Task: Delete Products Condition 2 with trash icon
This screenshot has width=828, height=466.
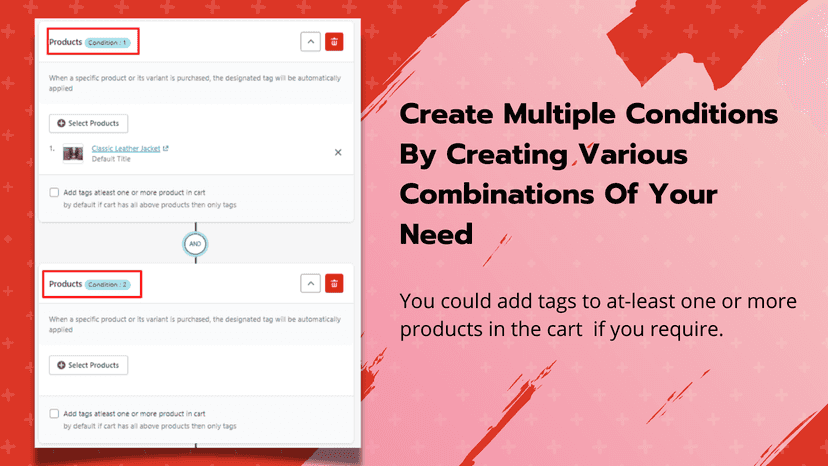Action: click(334, 284)
